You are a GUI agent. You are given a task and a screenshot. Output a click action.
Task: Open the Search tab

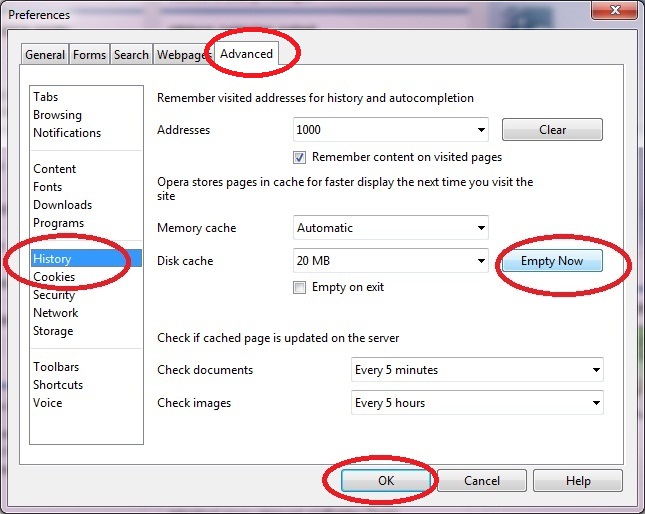(x=131, y=54)
